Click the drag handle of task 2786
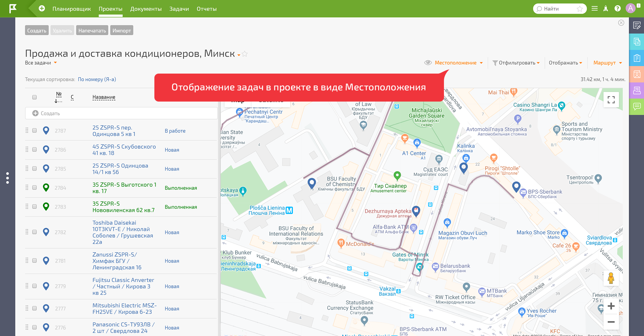The height and width of the screenshot is (336, 644). click(x=27, y=149)
